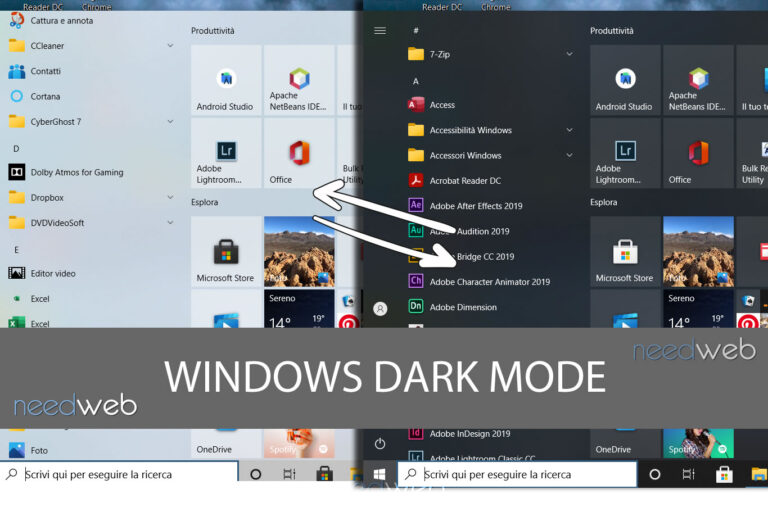Screen dimensions: 768x512
Task: Open Android Studio tile in light Start menu
Action: pos(226,80)
